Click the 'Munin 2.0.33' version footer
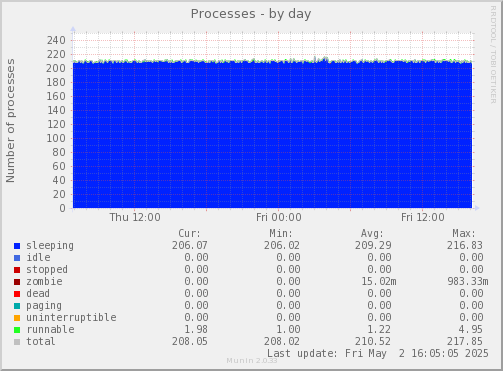This screenshot has width=503, height=371. 252,361
